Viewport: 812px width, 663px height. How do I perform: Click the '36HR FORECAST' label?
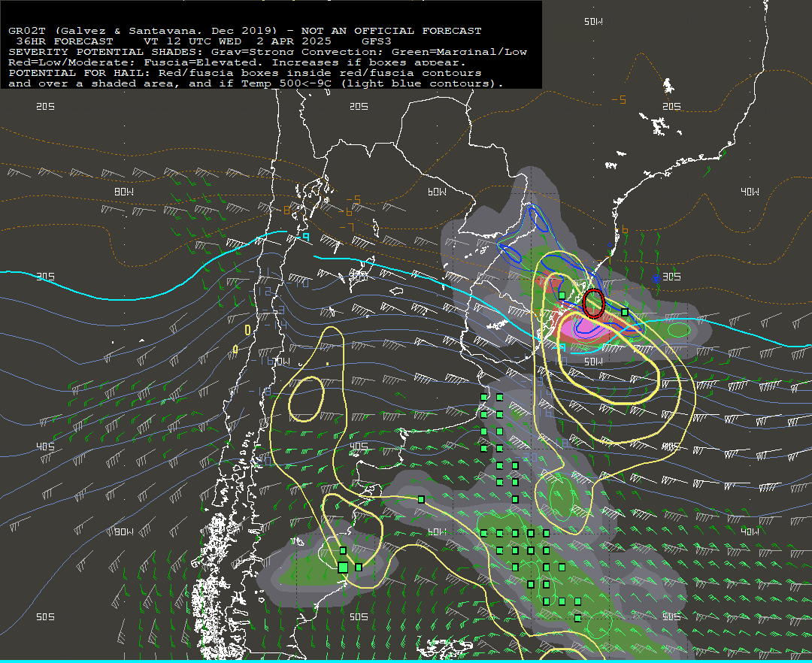(x=65, y=41)
